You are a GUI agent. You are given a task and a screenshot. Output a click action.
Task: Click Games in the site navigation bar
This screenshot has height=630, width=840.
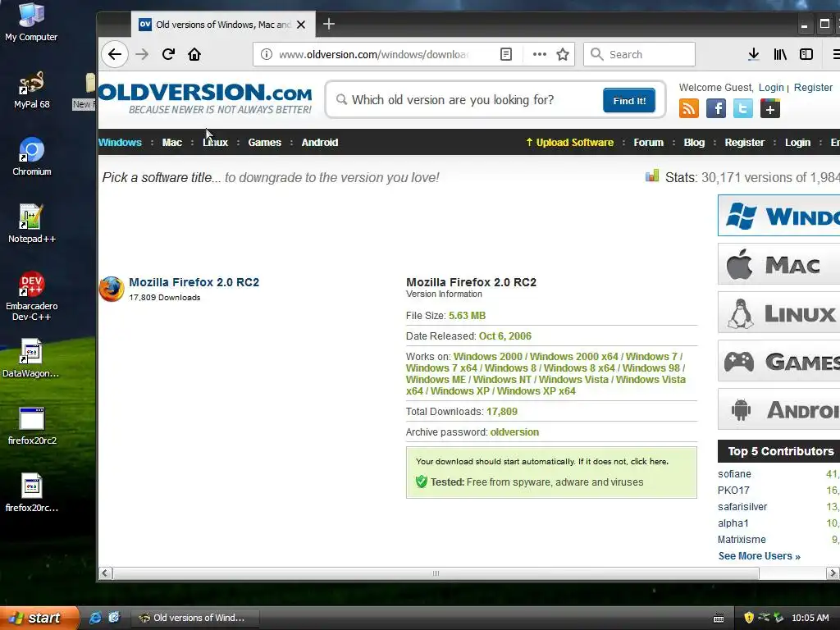click(x=265, y=143)
